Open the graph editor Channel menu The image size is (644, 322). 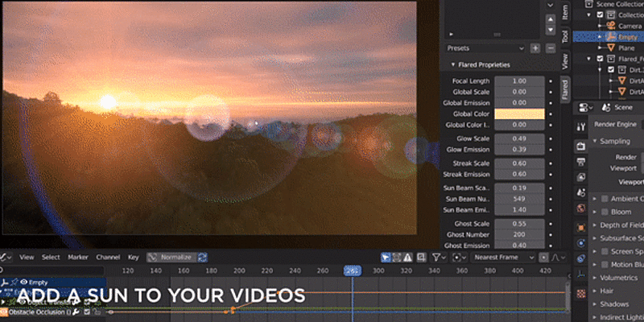point(107,258)
